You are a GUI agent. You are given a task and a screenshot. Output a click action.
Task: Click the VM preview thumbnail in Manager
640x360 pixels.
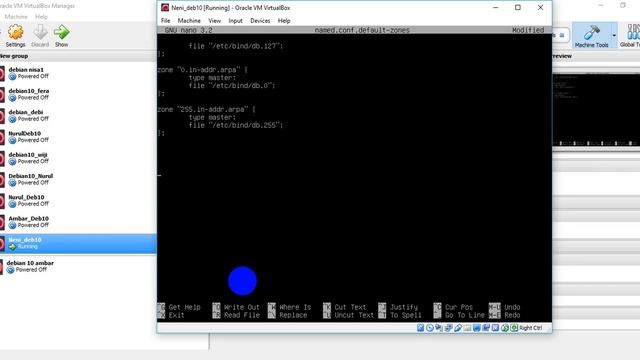point(596,109)
